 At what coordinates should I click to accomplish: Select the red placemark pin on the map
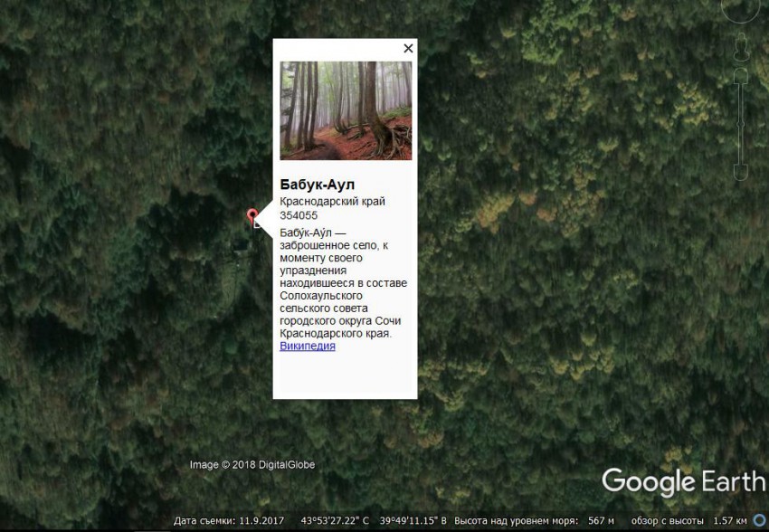tap(252, 216)
